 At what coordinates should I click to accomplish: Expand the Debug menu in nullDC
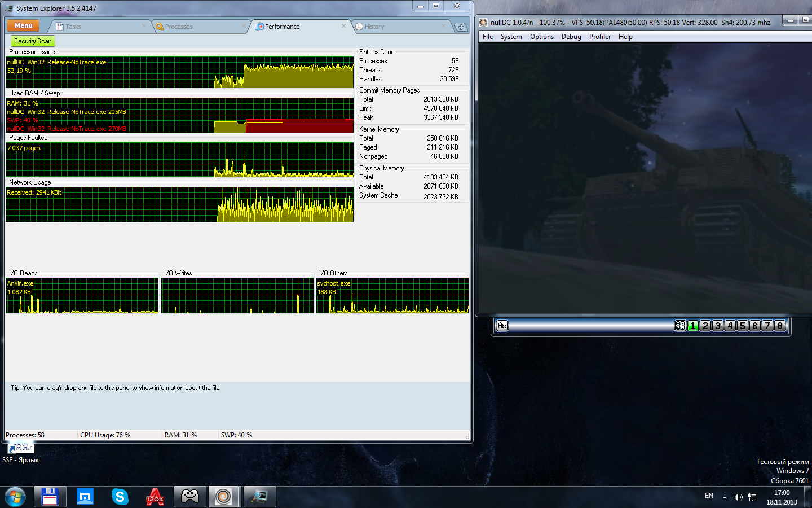tap(571, 37)
